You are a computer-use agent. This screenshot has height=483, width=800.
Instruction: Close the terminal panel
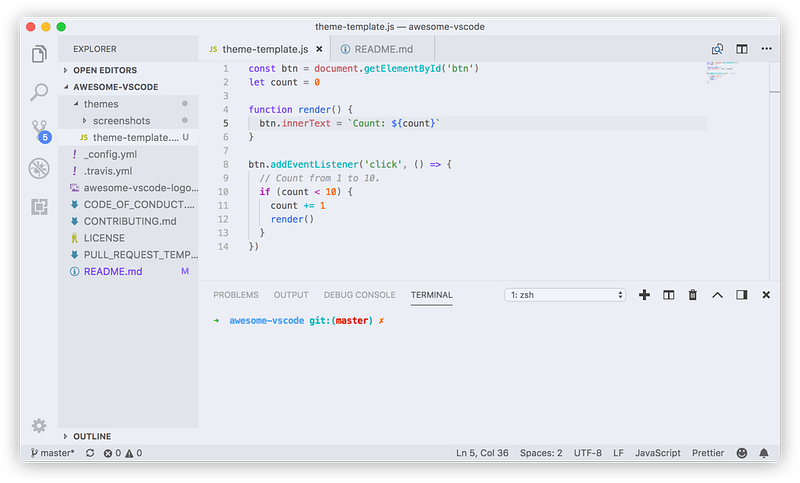click(x=766, y=295)
